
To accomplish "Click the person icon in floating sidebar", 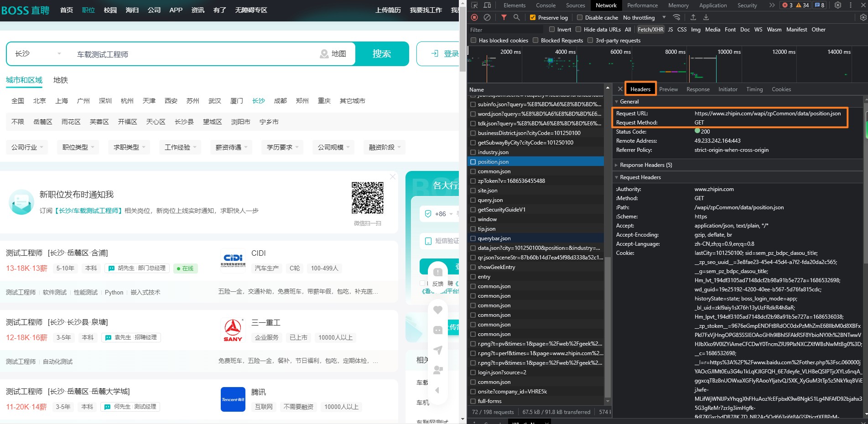I will [x=438, y=370].
